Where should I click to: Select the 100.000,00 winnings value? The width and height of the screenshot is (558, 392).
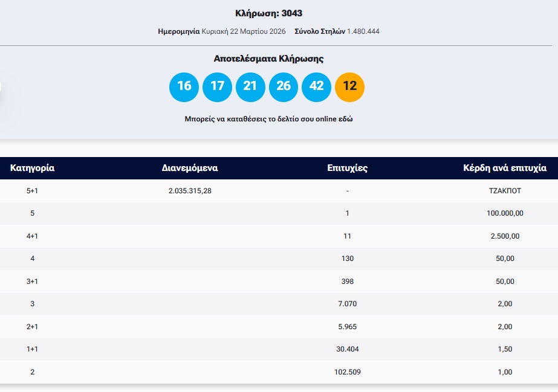pos(505,213)
